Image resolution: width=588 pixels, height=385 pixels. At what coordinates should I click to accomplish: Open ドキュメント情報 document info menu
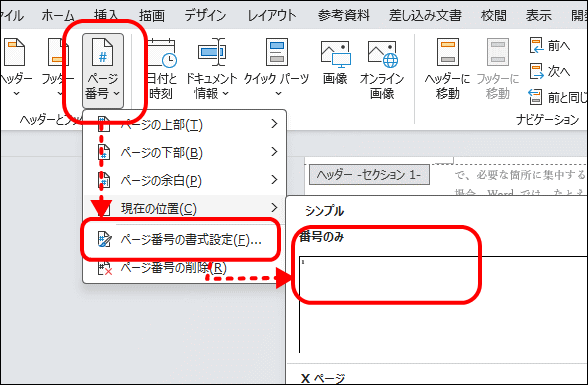[211, 68]
